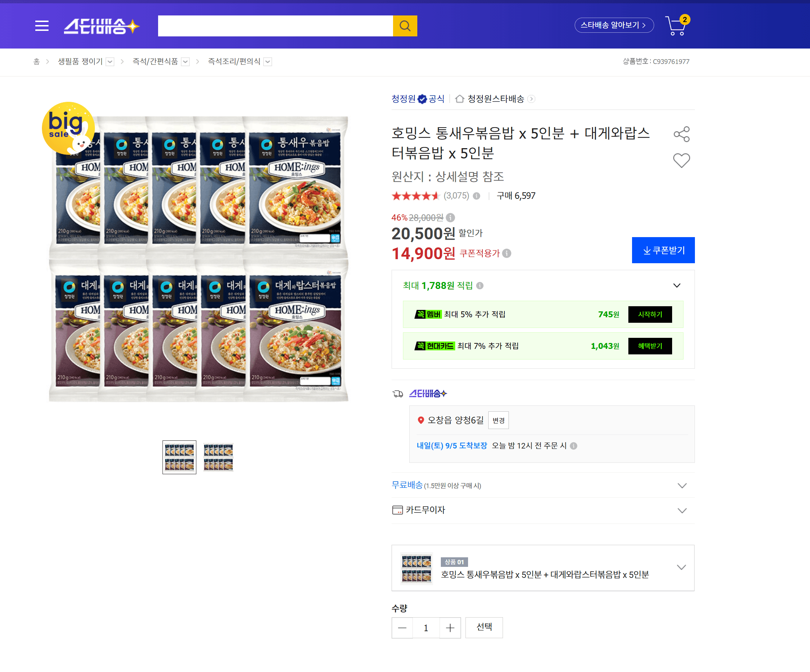The height and width of the screenshot is (672, 810).
Task: Open the 청정원 공식 brand link
Action: [418, 99]
